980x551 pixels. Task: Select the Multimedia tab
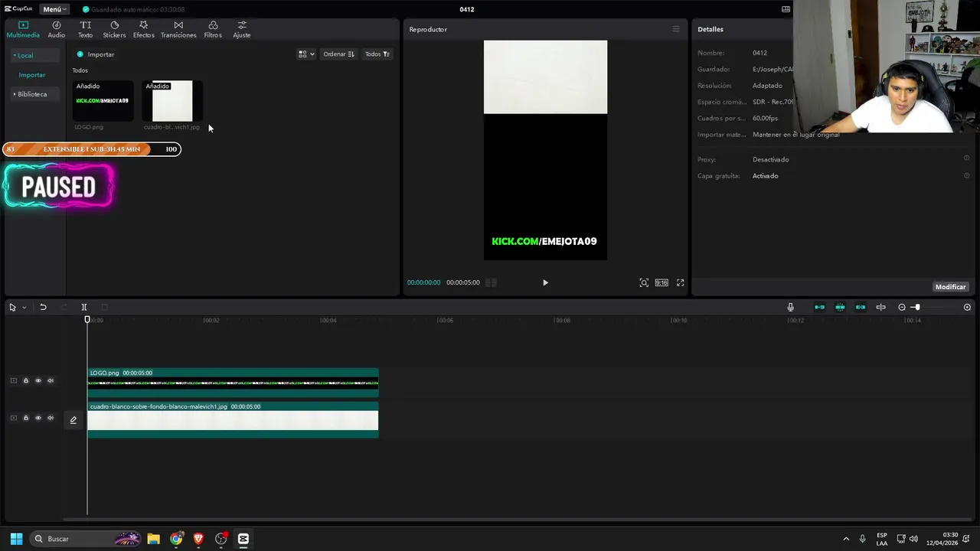[x=23, y=29]
